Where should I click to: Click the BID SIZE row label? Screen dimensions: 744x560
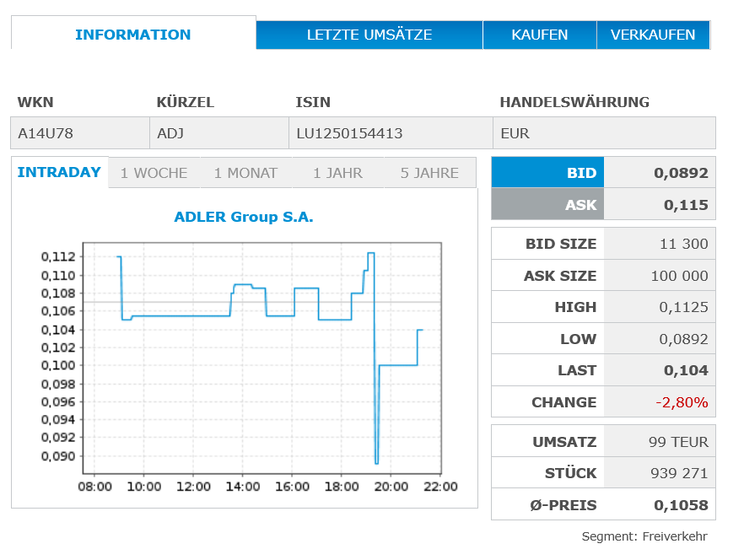(x=561, y=244)
